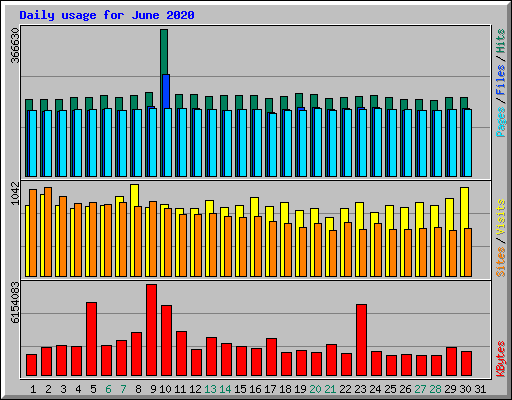This screenshot has width=512, height=400.
Task: Click day label 30 on x-axis
Action: click(465, 389)
